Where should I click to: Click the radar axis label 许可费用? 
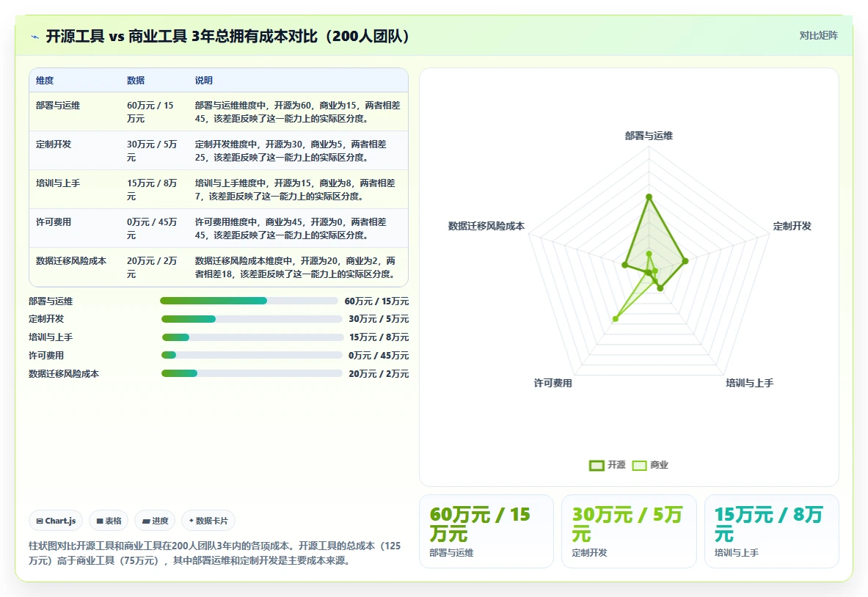tap(552, 383)
